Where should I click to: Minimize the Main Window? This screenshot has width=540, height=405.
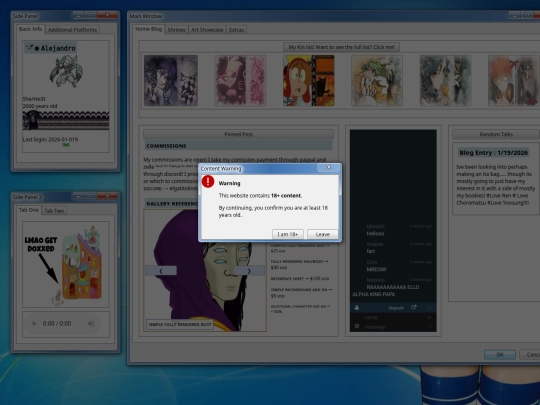point(515,15)
